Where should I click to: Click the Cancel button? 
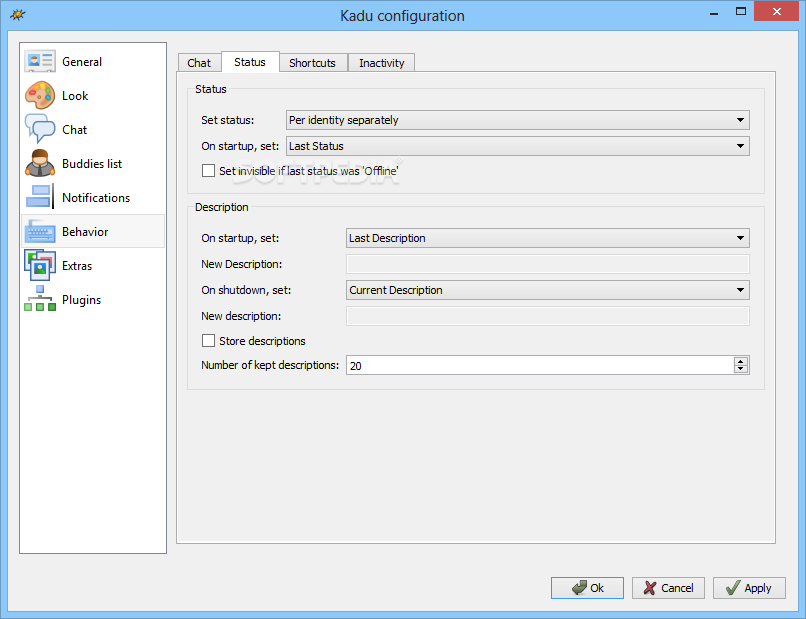pos(668,588)
